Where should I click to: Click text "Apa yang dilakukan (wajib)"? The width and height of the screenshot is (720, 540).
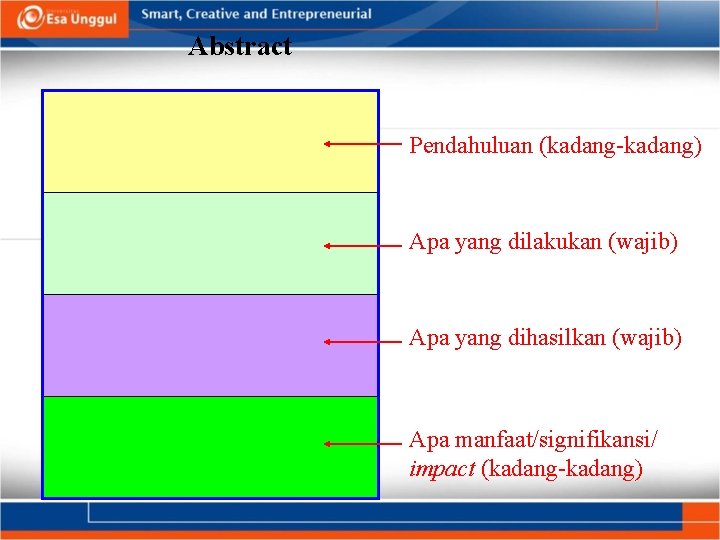click(x=543, y=242)
